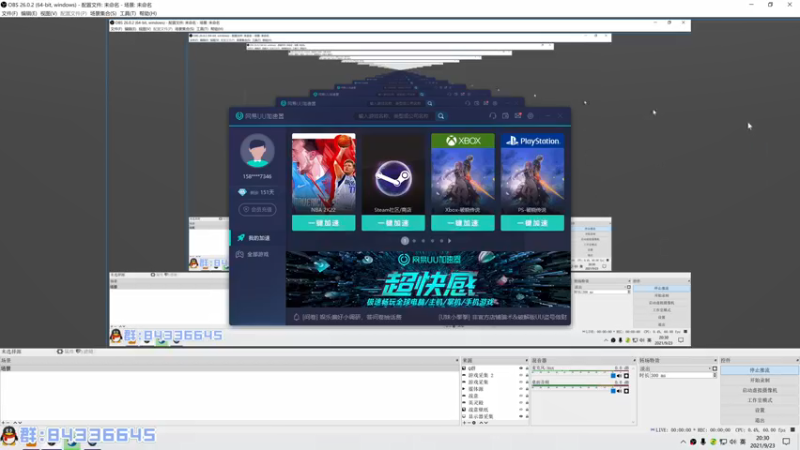
Task: Pop out the 场景 dock via header icon
Action: pyautogui.click(x=457, y=360)
